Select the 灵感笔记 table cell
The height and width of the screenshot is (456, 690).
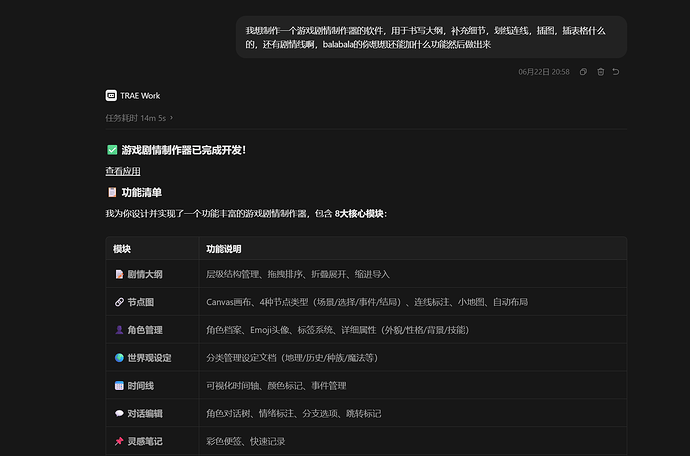(152, 441)
